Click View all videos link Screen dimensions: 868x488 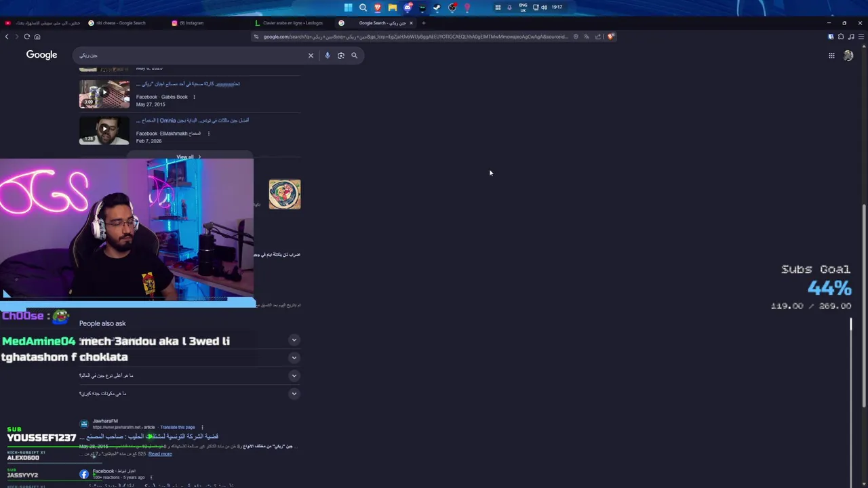pyautogui.click(x=189, y=157)
